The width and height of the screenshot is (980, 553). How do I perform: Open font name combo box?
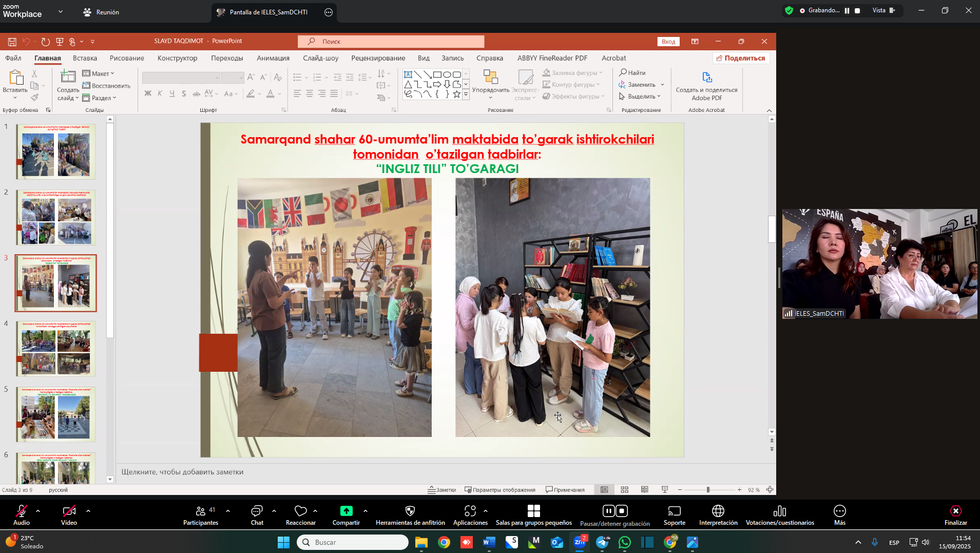pyautogui.click(x=181, y=78)
